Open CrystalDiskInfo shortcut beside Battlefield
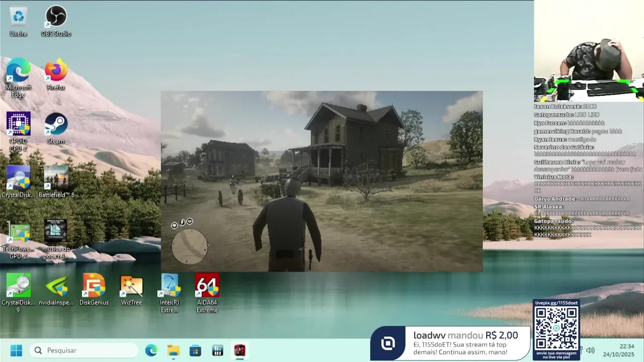 coord(18,182)
